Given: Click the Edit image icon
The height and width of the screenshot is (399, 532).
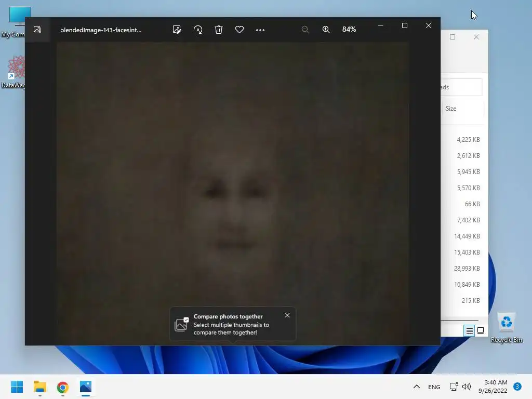Looking at the screenshot, I should point(177,30).
